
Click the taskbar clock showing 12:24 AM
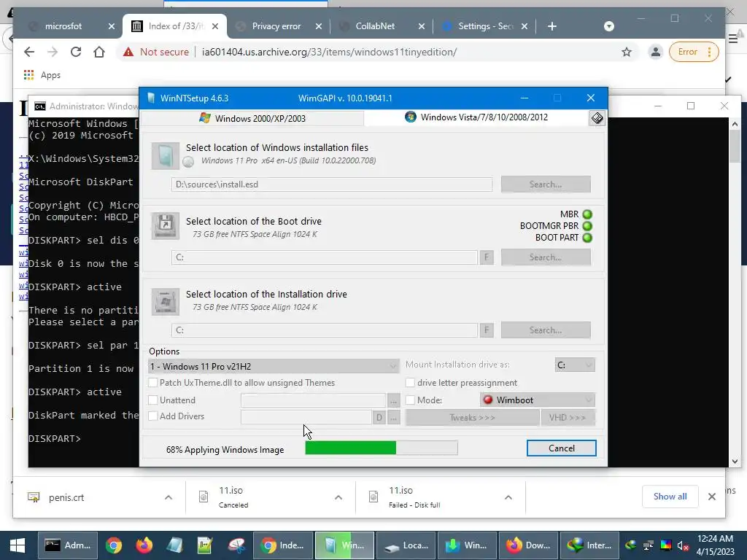[x=715, y=545]
